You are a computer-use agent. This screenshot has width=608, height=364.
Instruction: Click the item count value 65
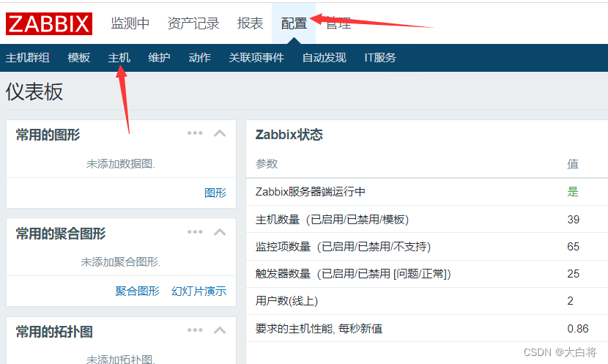(x=573, y=247)
